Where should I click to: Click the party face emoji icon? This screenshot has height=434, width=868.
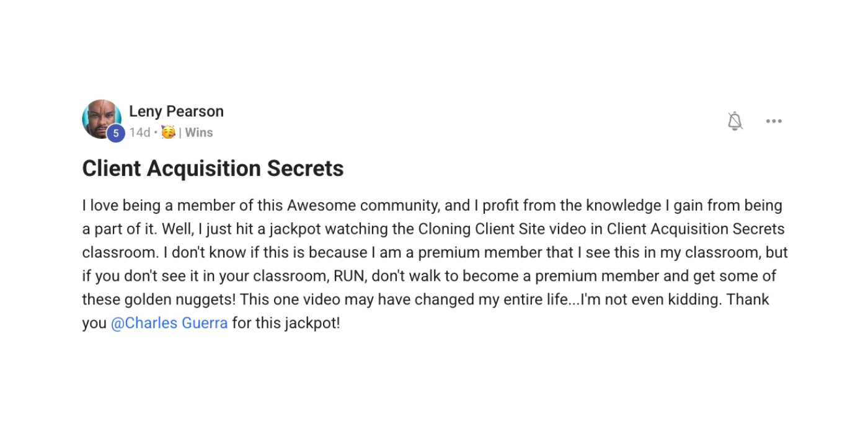click(x=168, y=132)
